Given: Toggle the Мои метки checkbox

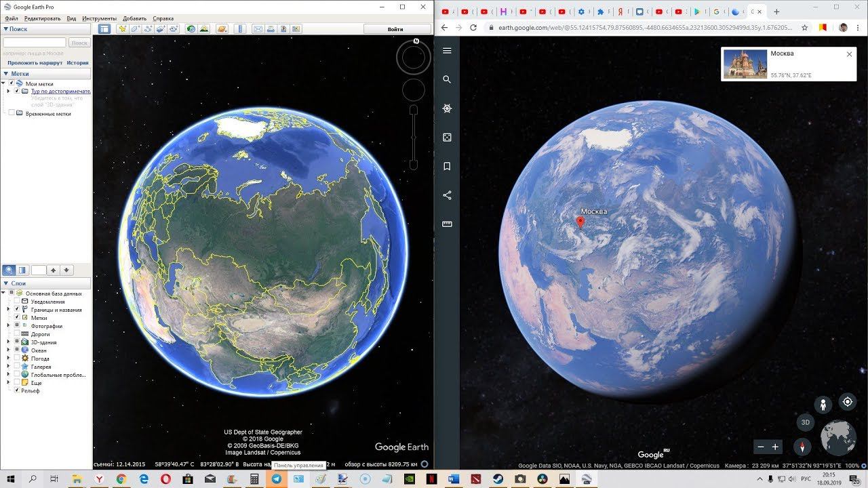Looking at the screenshot, I should coord(12,84).
